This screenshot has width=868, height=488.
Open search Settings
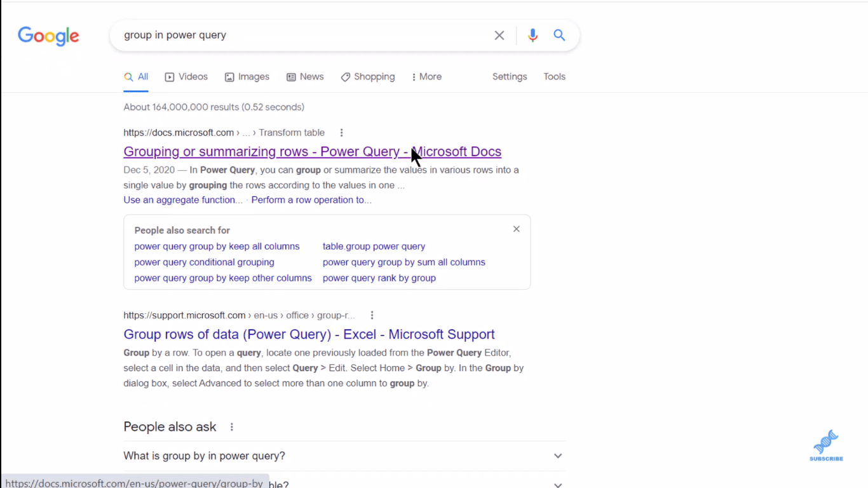510,77
